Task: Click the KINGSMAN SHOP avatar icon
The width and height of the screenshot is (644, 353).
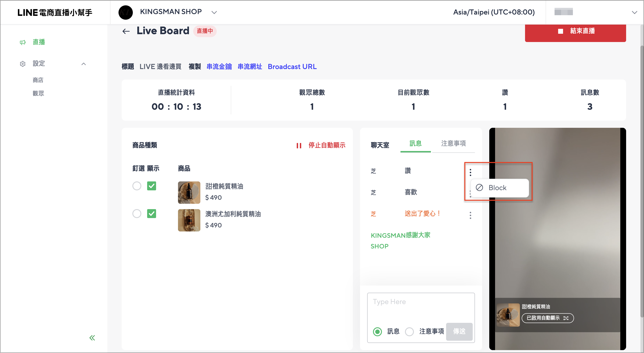Action: tap(125, 12)
